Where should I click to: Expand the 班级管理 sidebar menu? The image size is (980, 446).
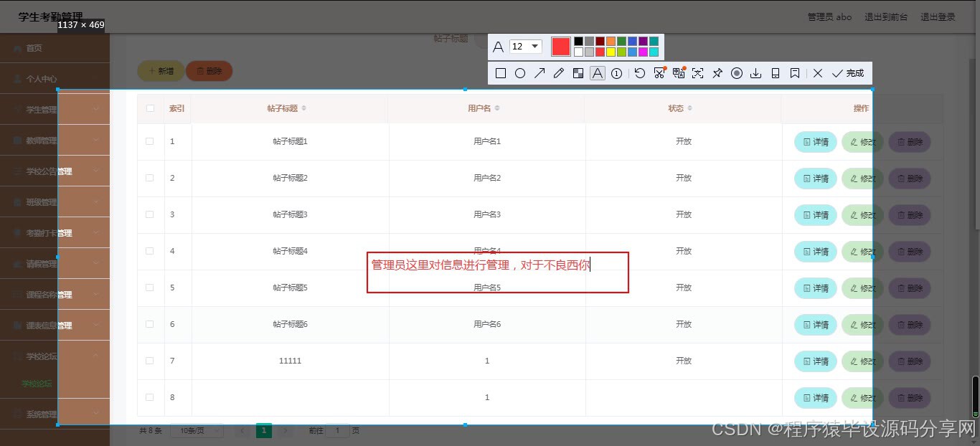coord(55,202)
